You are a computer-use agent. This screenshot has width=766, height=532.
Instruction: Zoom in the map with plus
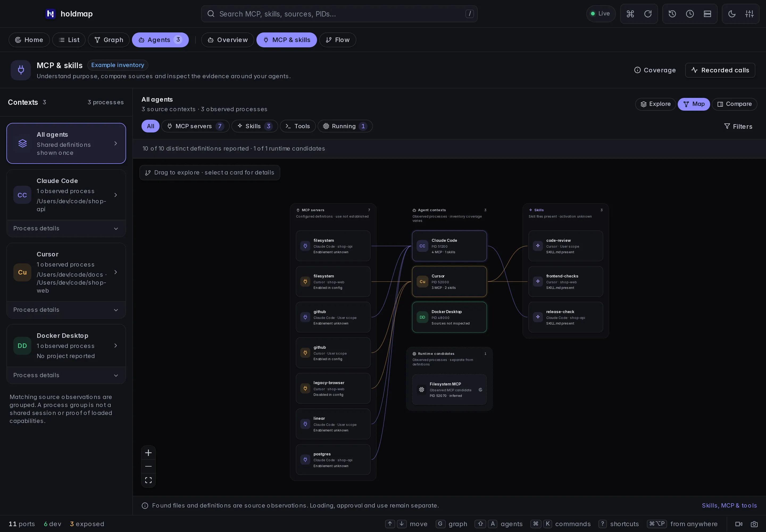(x=148, y=453)
